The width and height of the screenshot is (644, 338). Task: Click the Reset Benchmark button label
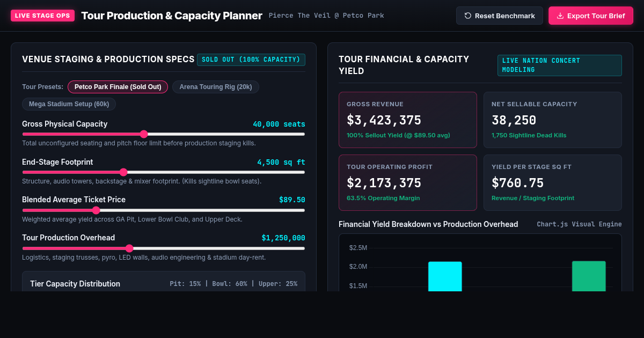(x=505, y=16)
